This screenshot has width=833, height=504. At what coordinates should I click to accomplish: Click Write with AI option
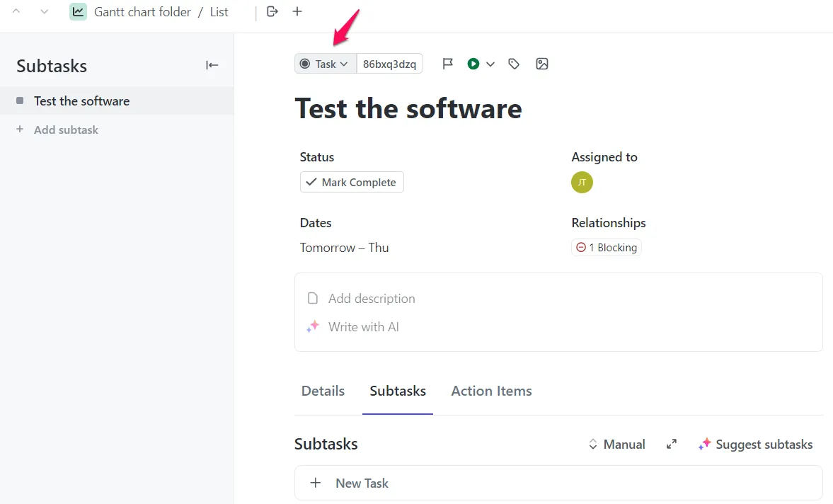363,326
